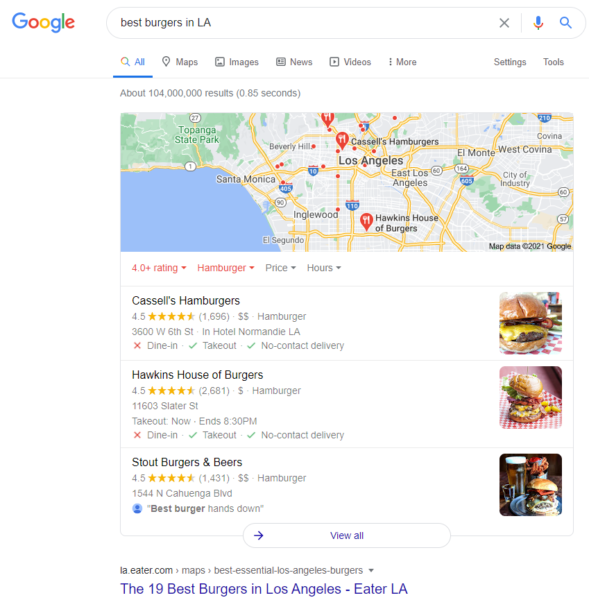Click reviewer avatar under Stout Burgers
The height and width of the screenshot is (600, 589).
coord(137,509)
